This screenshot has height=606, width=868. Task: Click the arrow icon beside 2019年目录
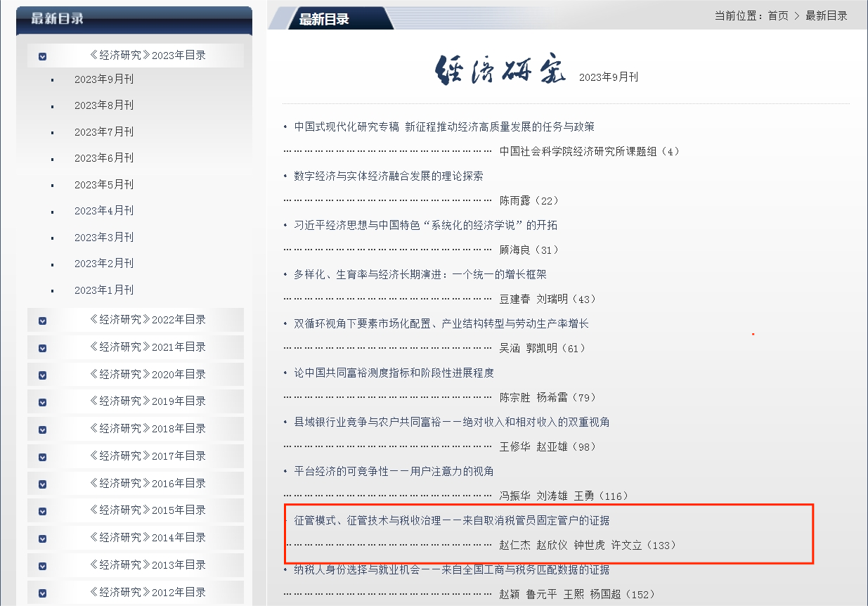click(x=43, y=402)
